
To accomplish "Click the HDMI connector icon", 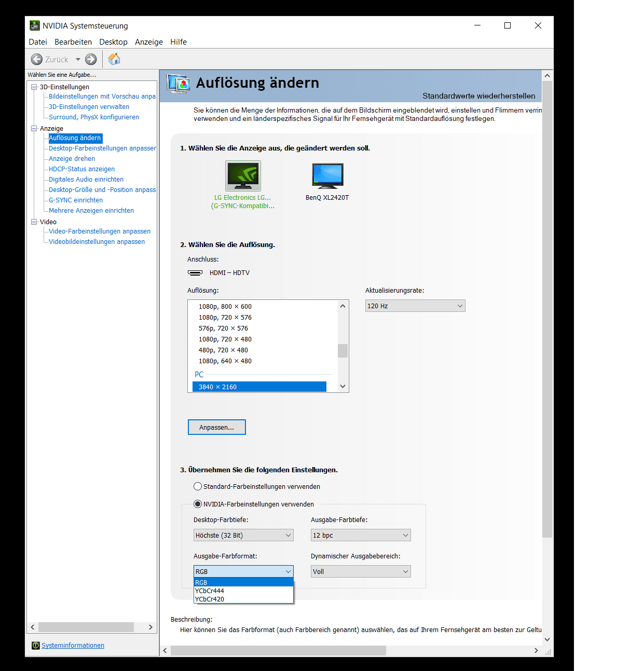I will coord(195,272).
